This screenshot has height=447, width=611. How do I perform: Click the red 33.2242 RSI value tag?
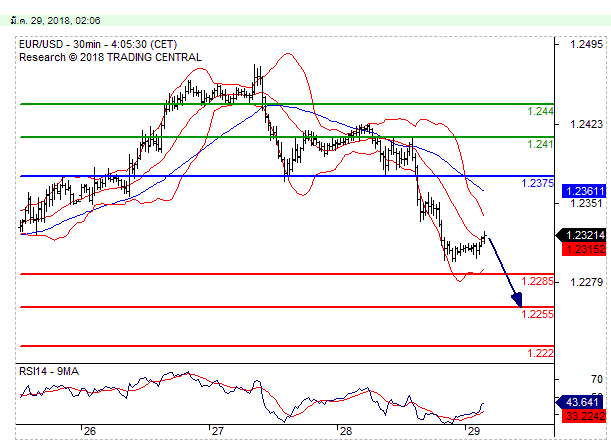[x=584, y=416]
